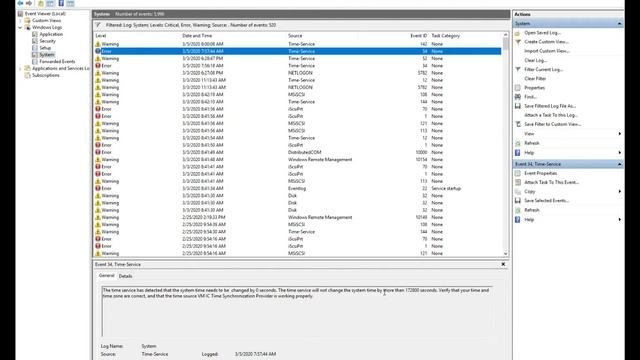Screen dimensions: 640x360
Task: Switch to the General tab
Action: tap(107, 276)
